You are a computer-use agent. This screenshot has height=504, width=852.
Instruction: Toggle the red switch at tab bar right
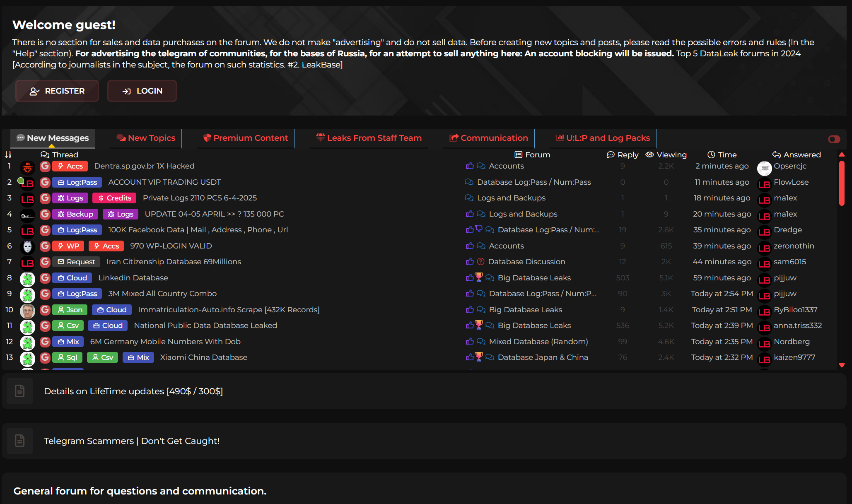(834, 139)
